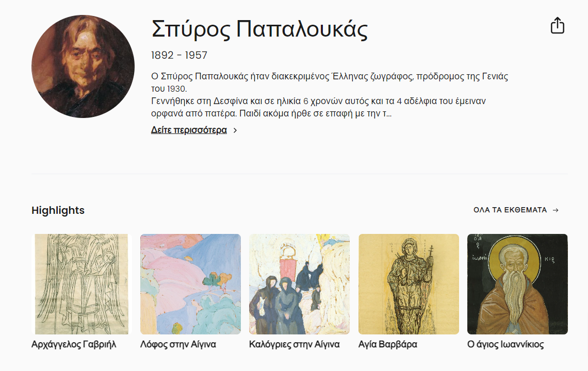Click the Αρχάγγελος Γαβριήλ caption text
Viewport: 588px width, 371px height.
pos(74,344)
